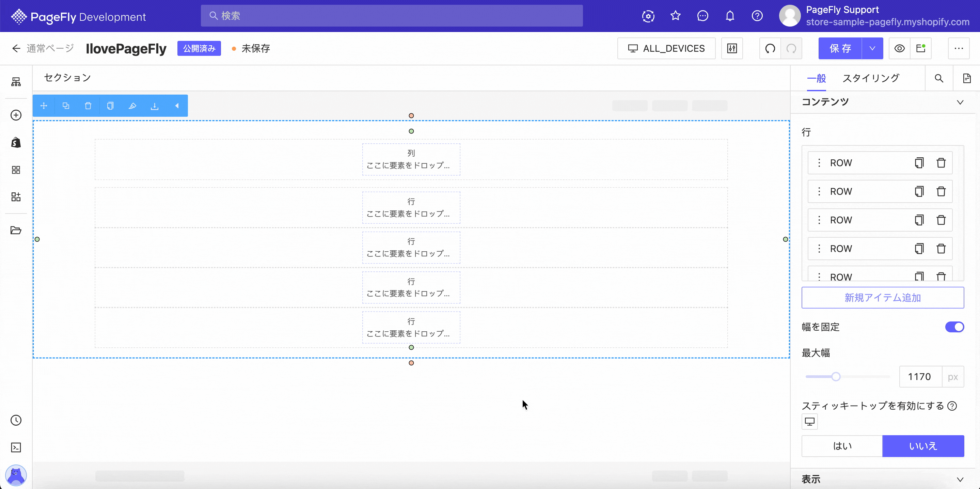Click the 検索 search field
The height and width of the screenshot is (489, 980).
[392, 16]
